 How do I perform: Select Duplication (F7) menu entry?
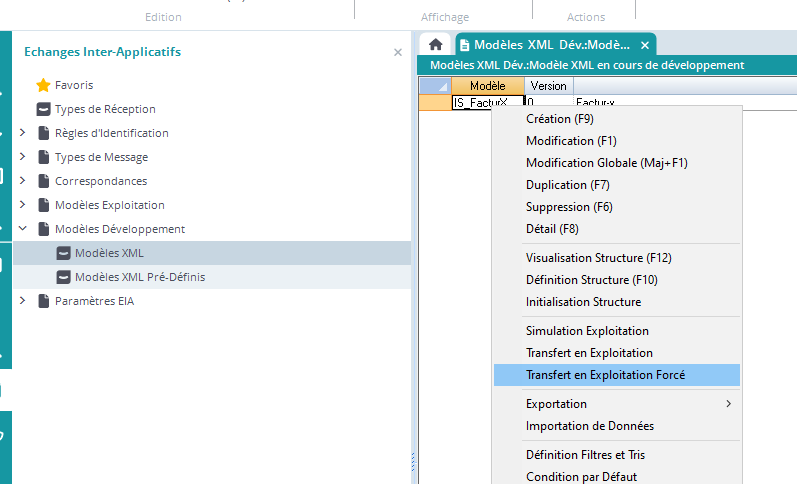pyautogui.click(x=567, y=185)
